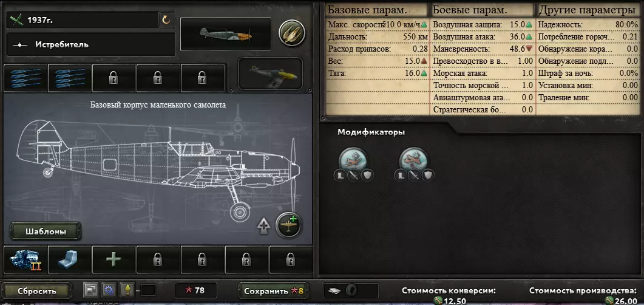
Task: Select the yellow-nosed plane model thumbnail
Action: click(x=271, y=74)
